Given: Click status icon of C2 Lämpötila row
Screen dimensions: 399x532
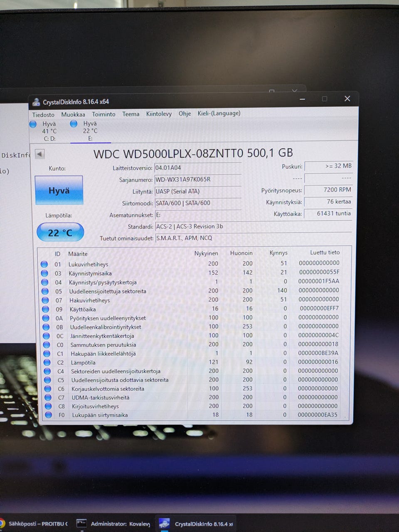Looking at the screenshot, I should 47,362.
